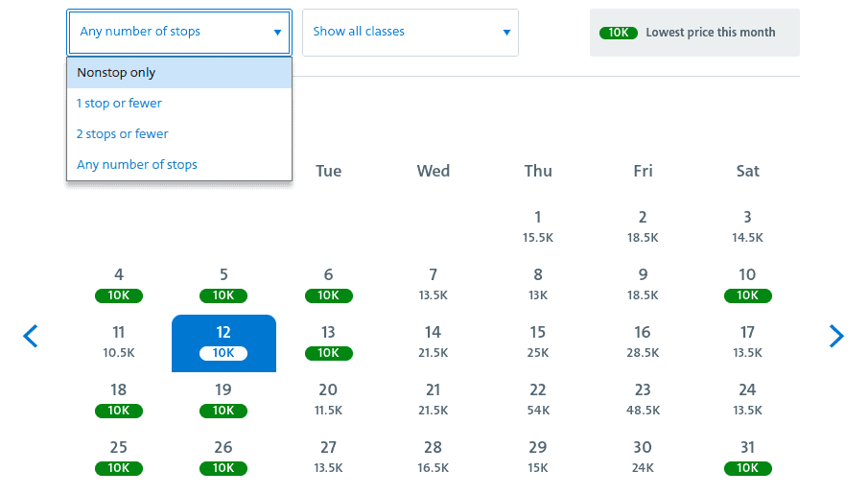The image size is (868, 495).
Task: Expand the Show all classes dropdown
Action: tap(410, 33)
